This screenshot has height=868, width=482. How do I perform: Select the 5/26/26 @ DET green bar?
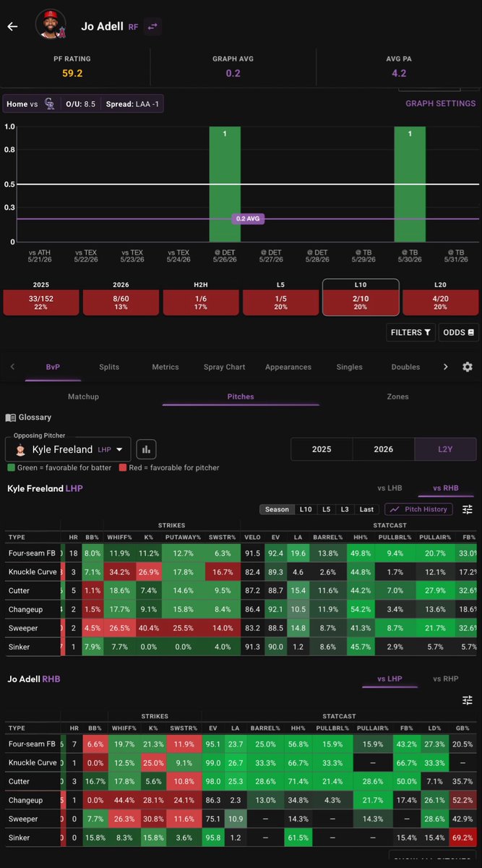coord(225,184)
